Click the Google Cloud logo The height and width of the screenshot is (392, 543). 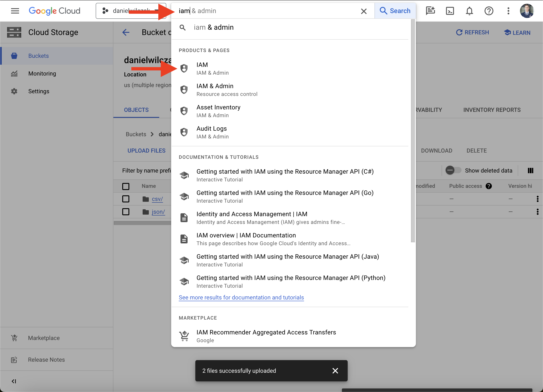54,11
